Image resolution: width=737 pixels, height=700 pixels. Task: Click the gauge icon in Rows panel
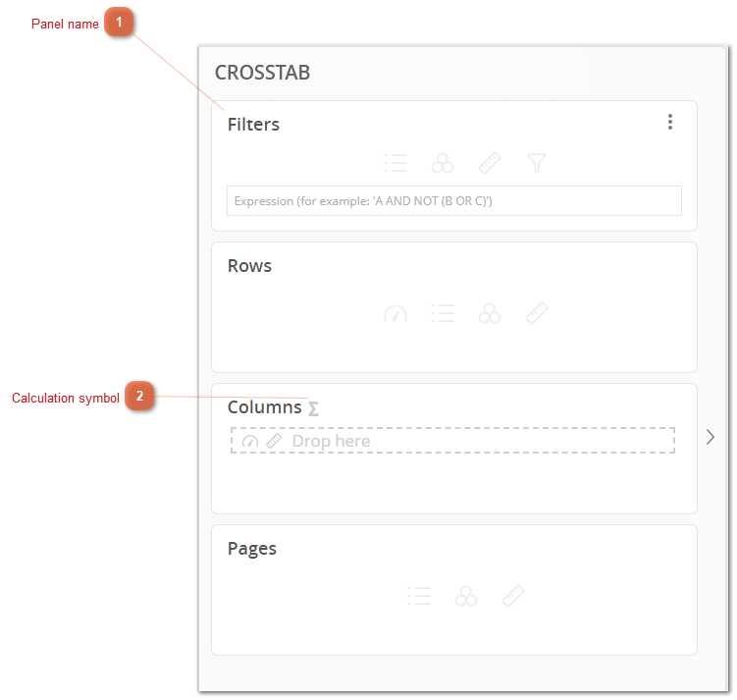395,313
